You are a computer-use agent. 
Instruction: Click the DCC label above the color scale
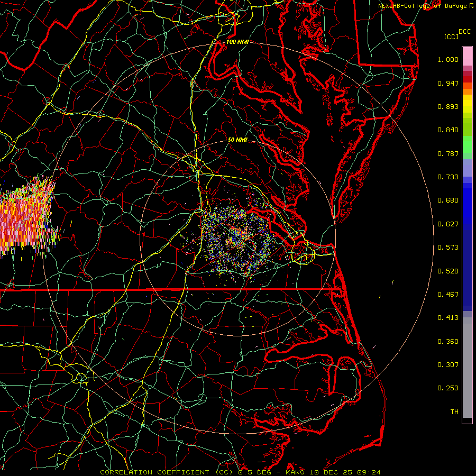tap(464, 32)
